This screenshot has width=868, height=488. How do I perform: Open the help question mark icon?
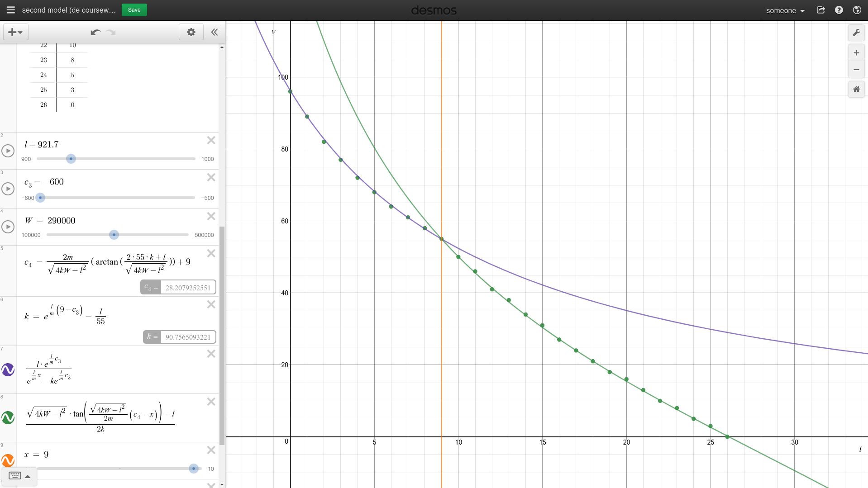click(839, 10)
